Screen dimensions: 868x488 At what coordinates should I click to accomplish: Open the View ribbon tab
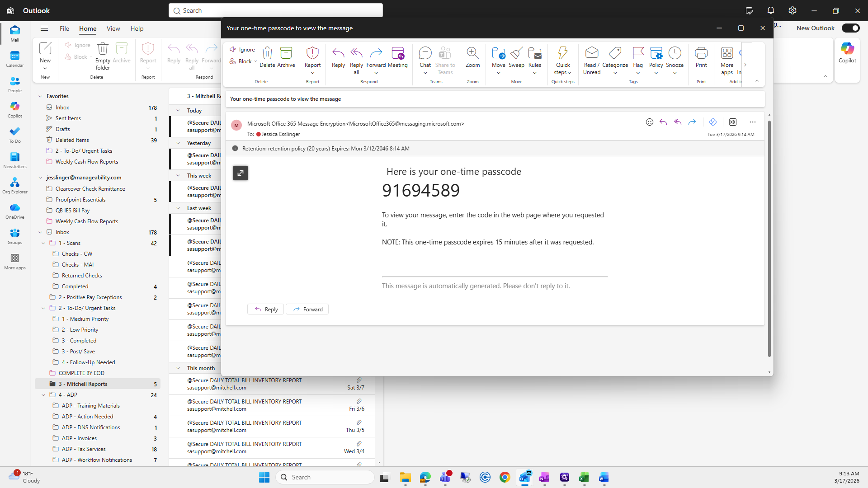click(113, 28)
